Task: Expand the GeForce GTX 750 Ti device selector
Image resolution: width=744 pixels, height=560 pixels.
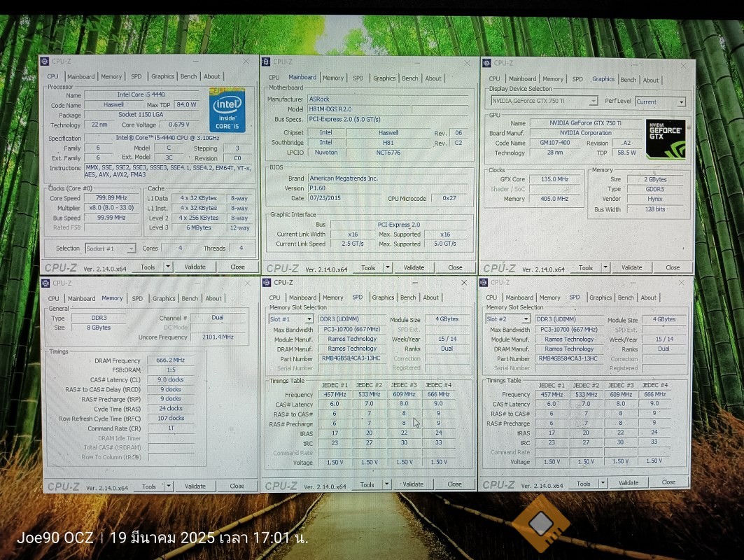Action: tap(593, 101)
